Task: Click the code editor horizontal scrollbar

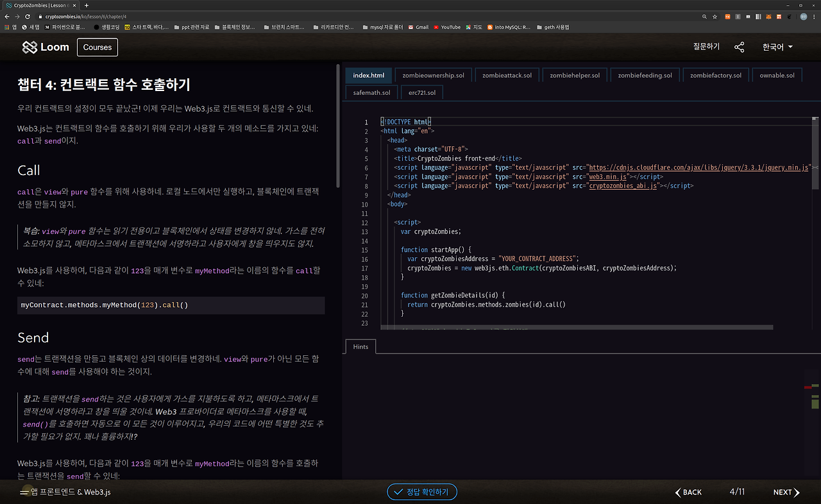Action: [x=577, y=327]
